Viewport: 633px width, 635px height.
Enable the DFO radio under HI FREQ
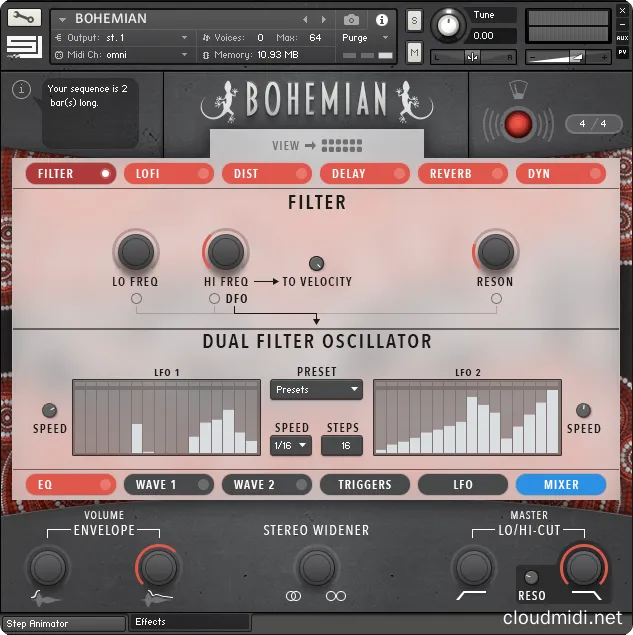(213, 299)
